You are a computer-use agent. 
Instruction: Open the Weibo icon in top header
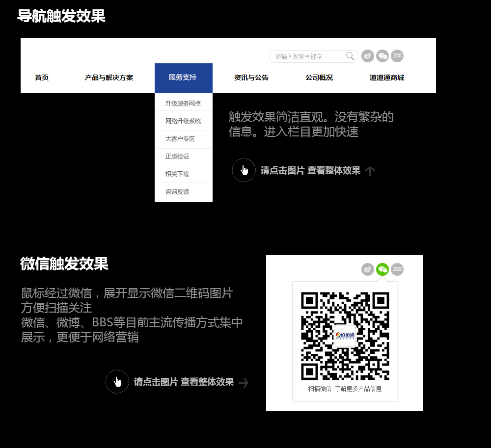pyautogui.click(x=368, y=56)
